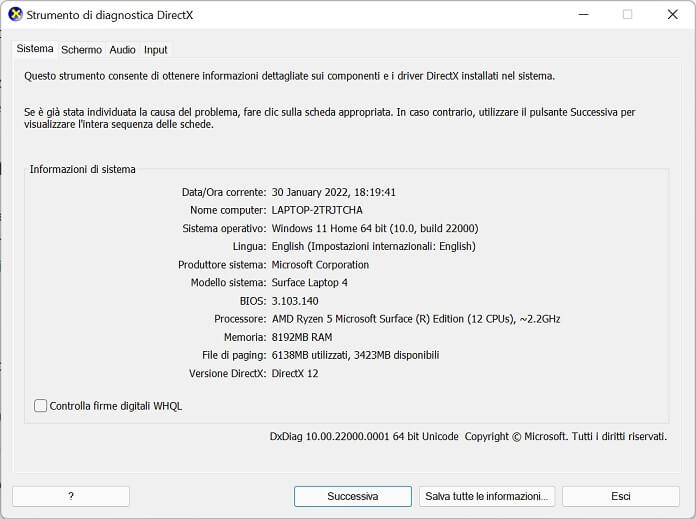The image size is (696, 519).
Task: Click the Lingua value English
Action: 373,246
